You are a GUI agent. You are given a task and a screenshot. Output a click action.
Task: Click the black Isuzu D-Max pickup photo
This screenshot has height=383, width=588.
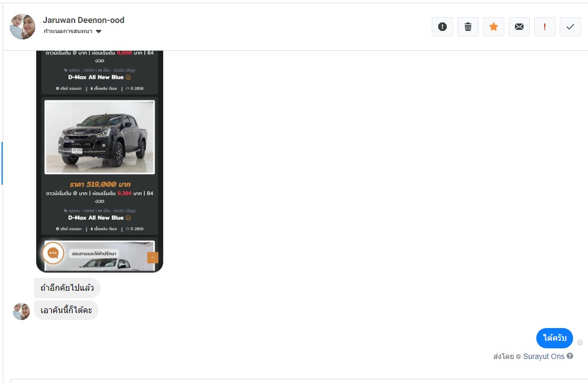pyautogui.click(x=99, y=137)
